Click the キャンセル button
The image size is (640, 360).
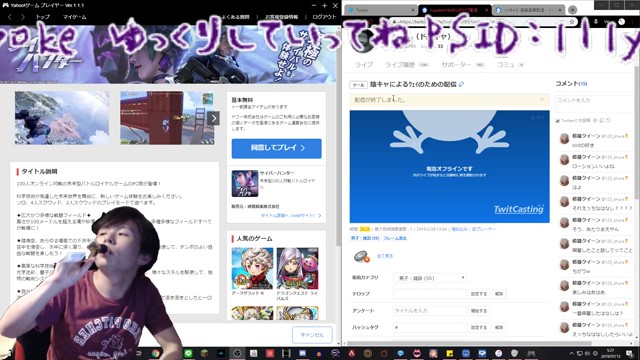[312, 335]
